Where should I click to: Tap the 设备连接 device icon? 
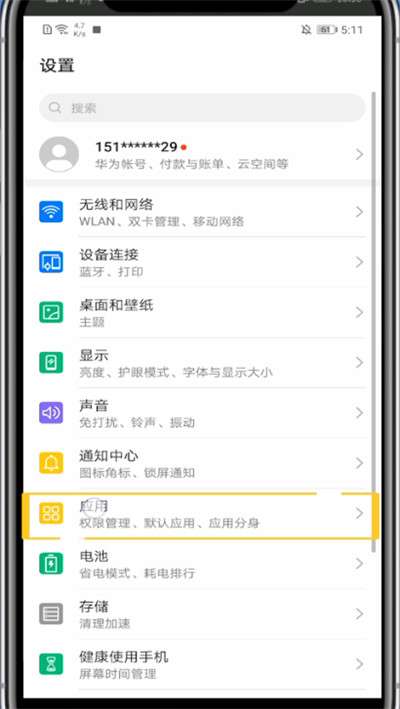[x=51, y=262]
